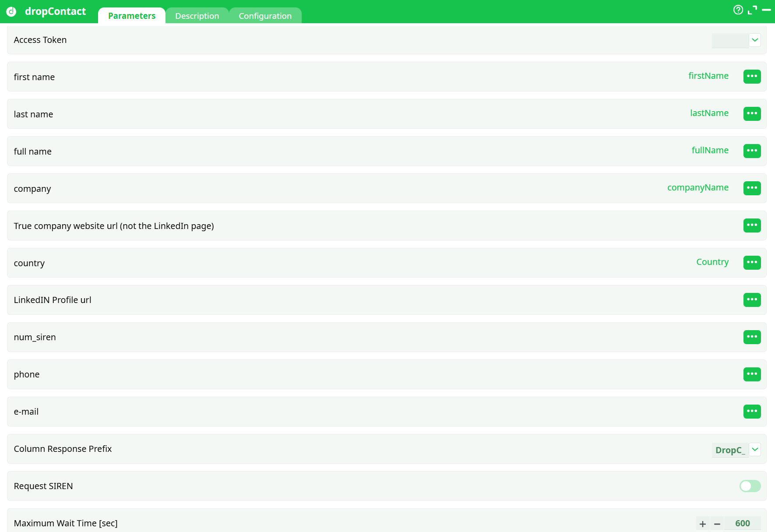Open the mapping options for country
This screenshot has height=532, width=775.
tap(752, 263)
